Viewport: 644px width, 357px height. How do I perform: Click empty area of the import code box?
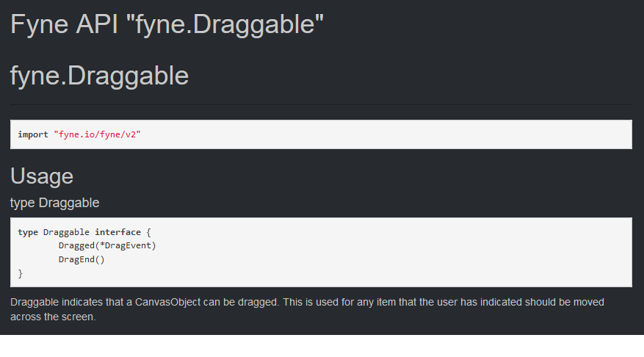[x=386, y=134]
